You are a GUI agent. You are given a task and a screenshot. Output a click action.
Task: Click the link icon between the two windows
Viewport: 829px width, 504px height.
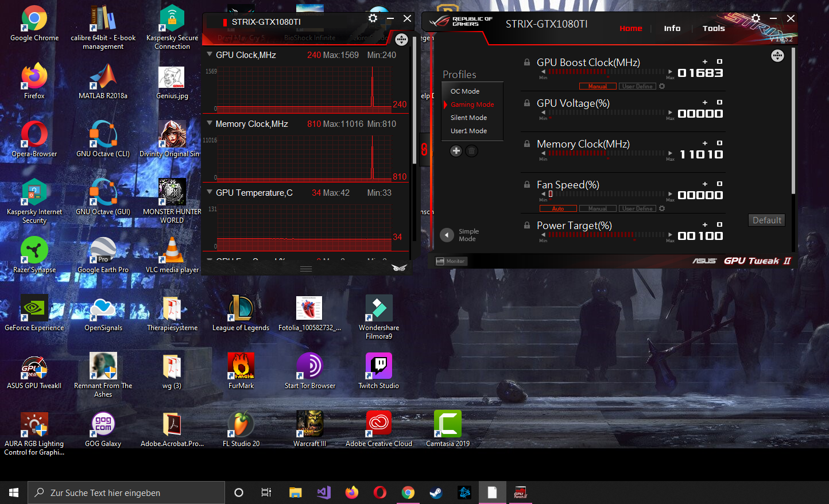point(424,150)
